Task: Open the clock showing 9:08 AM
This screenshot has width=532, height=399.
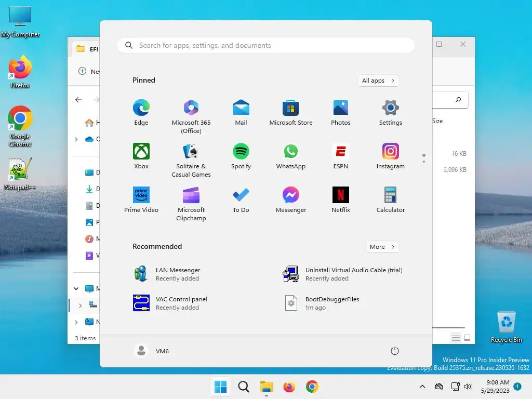Action: click(495, 387)
